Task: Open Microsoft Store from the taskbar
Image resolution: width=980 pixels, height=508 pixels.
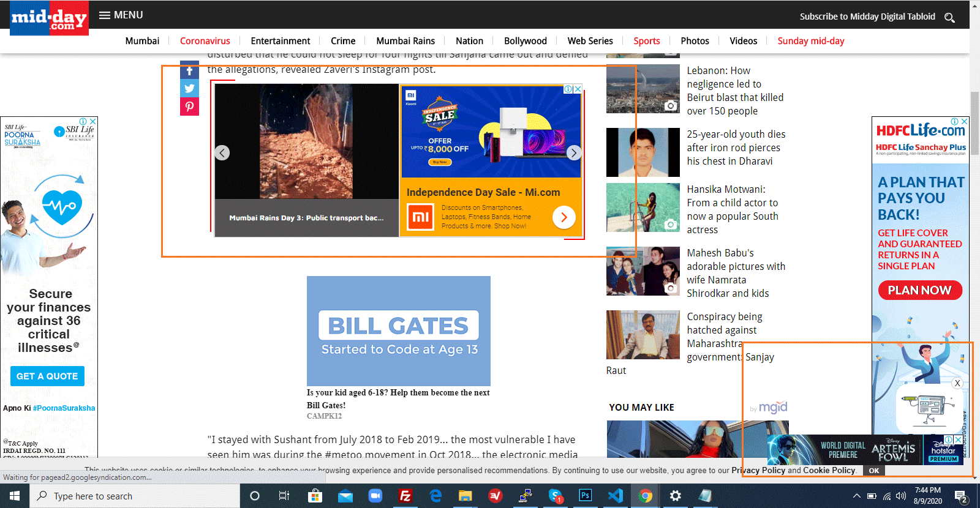Action: [315, 496]
